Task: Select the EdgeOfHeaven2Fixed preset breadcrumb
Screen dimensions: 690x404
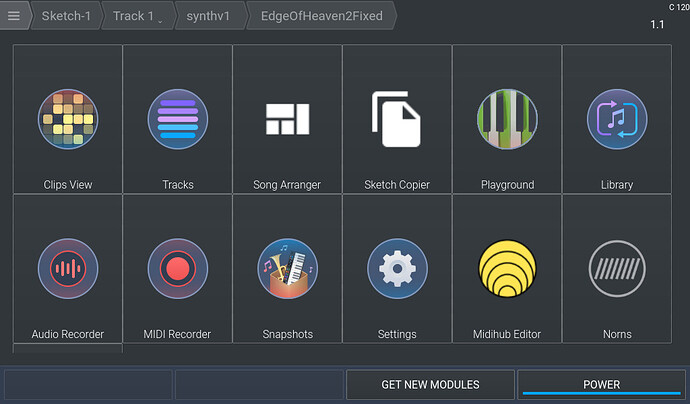Action: (x=322, y=16)
